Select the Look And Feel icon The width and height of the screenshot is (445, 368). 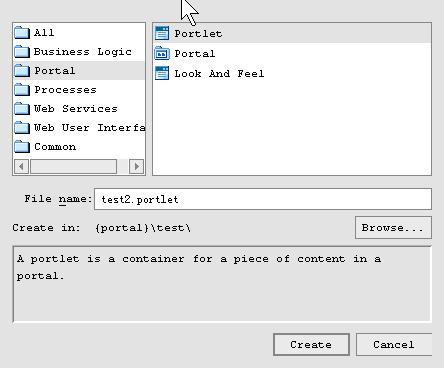(x=162, y=73)
